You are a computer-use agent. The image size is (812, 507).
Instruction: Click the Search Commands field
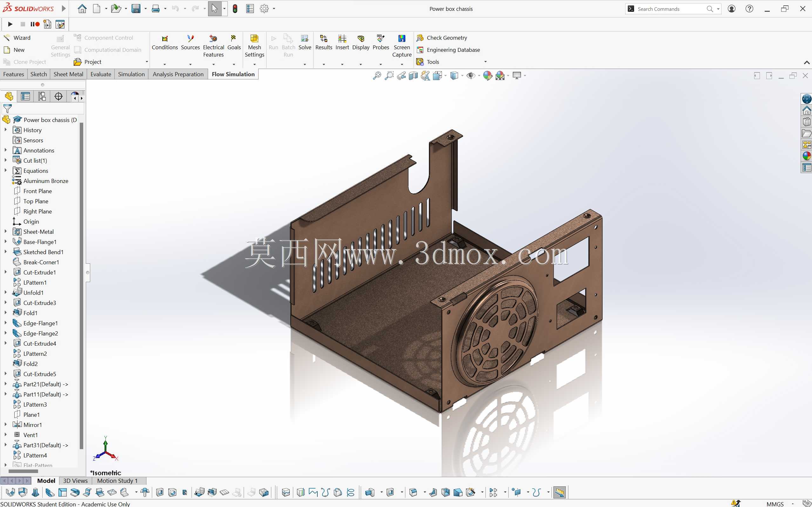click(x=671, y=9)
